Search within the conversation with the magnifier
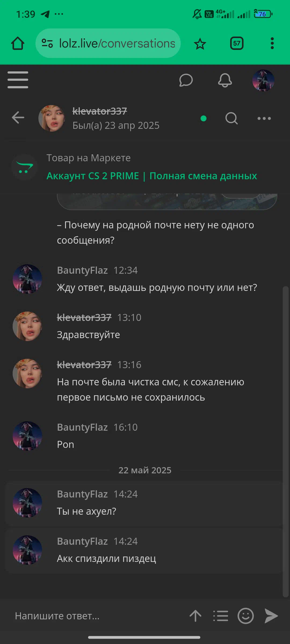The width and height of the screenshot is (290, 644). click(231, 118)
